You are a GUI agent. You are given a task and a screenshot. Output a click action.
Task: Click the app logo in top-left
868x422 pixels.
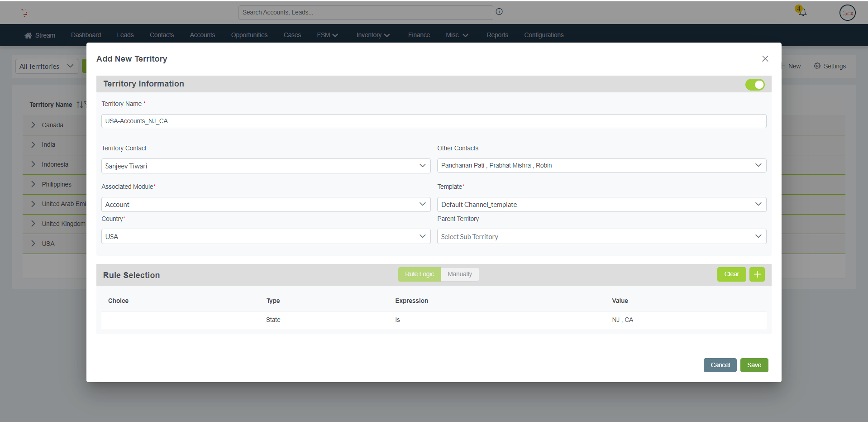(24, 13)
